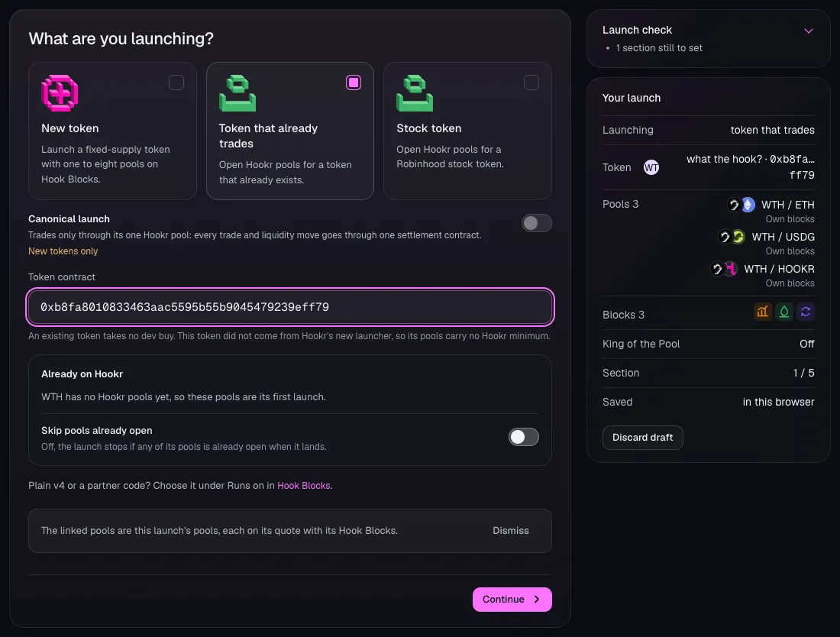Screen dimensions: 840x637
Task: Click the hook token icon beside WTH / HOOKR
Action: pos(717,269)
